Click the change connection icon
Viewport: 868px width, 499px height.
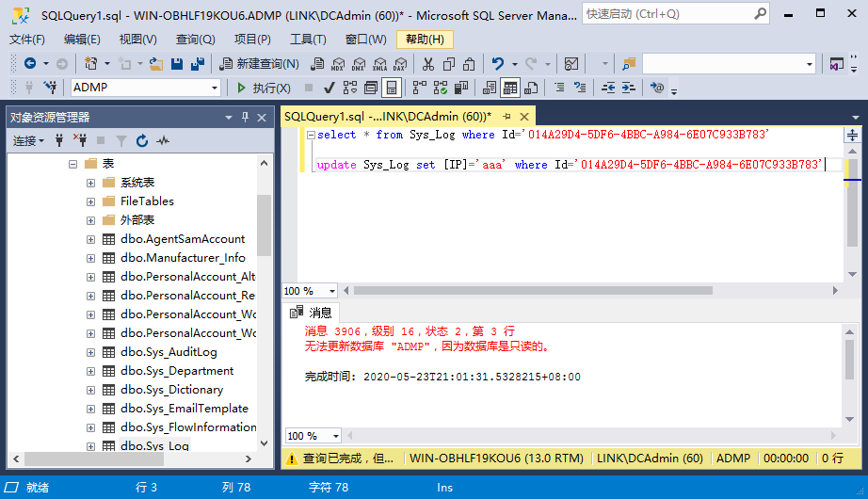click(x=51, y=87)
